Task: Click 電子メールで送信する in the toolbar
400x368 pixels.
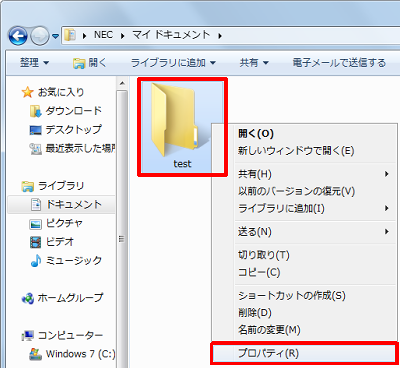Action: click(339, 62)
